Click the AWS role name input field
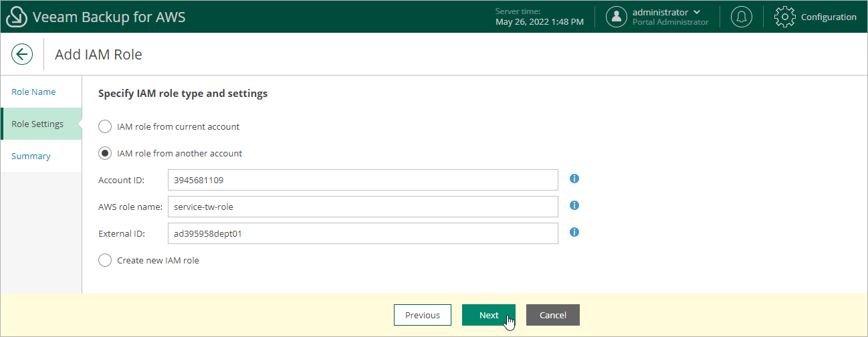Screen dimensions: 868x337 click(363, 207)
